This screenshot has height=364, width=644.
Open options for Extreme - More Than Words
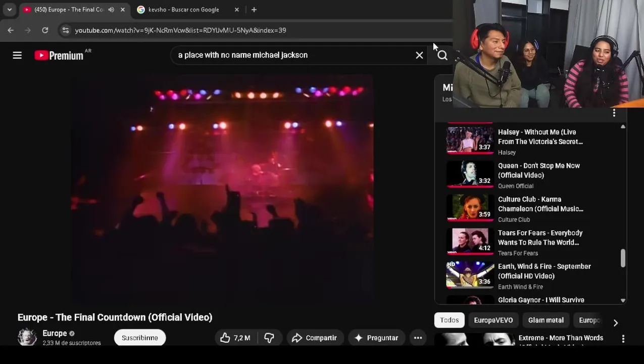tap(623, 339)
